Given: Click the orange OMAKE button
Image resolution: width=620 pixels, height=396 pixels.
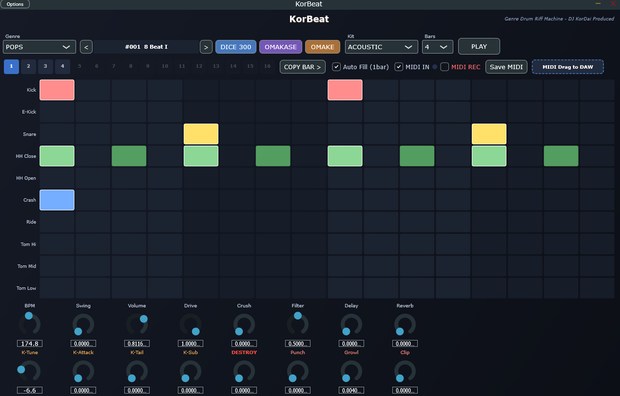Looking at the screenshot, I should pos(322,47).
